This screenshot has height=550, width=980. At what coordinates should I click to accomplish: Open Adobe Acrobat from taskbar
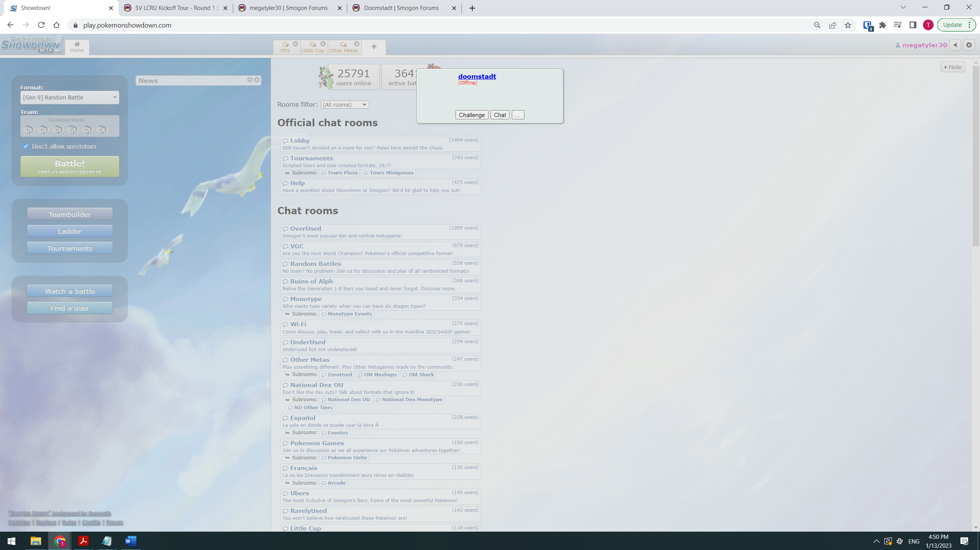pos(83,541)
